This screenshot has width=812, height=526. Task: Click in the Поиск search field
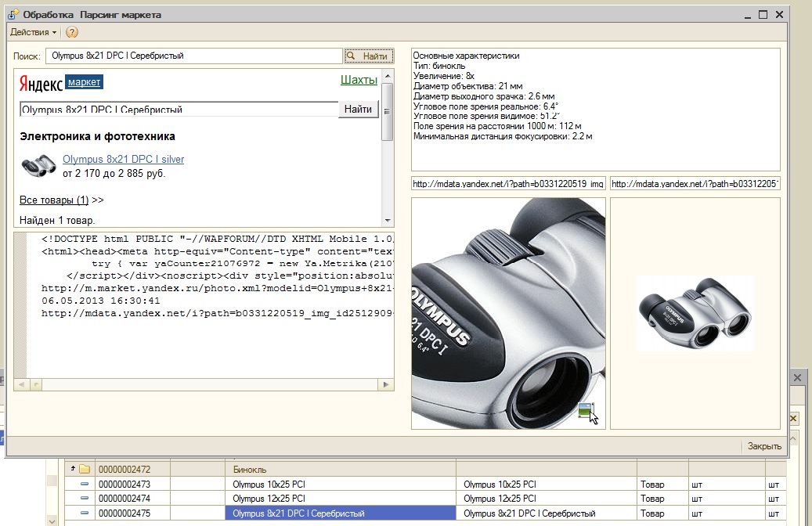[x=193, y=56]
